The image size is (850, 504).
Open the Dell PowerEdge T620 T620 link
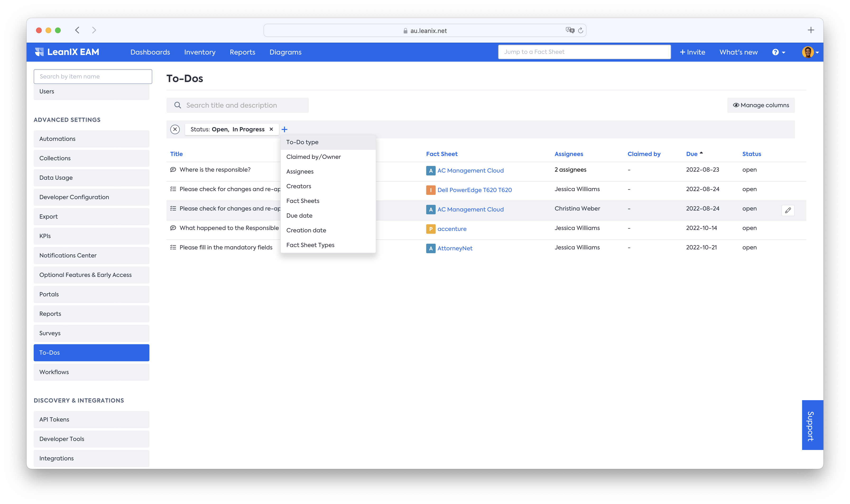click(474, 190)
